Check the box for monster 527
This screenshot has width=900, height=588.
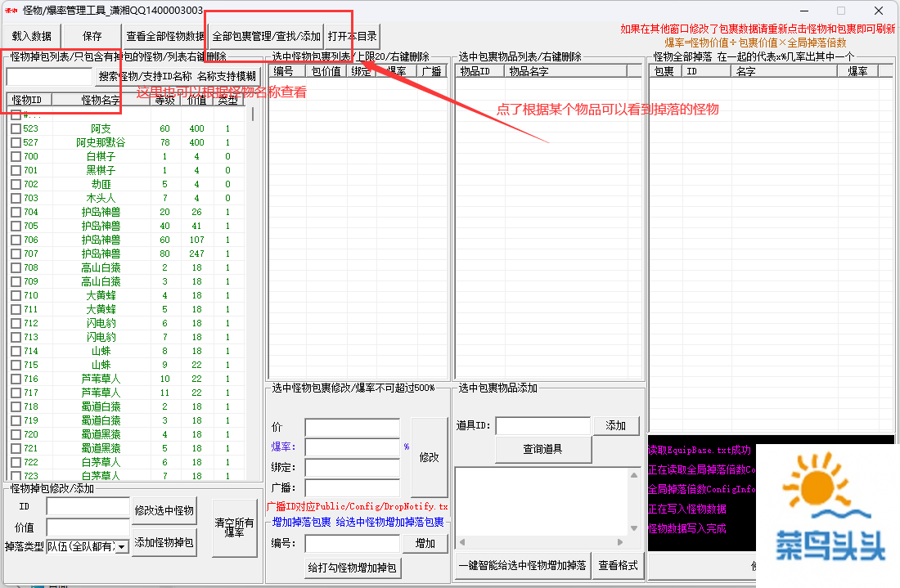click(x=16, y=143)
